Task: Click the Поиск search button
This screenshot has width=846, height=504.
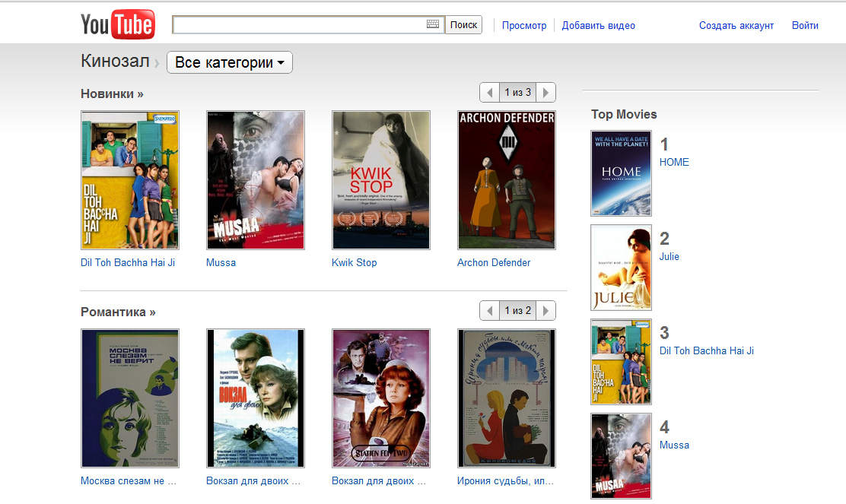Action: coord(463,25)
